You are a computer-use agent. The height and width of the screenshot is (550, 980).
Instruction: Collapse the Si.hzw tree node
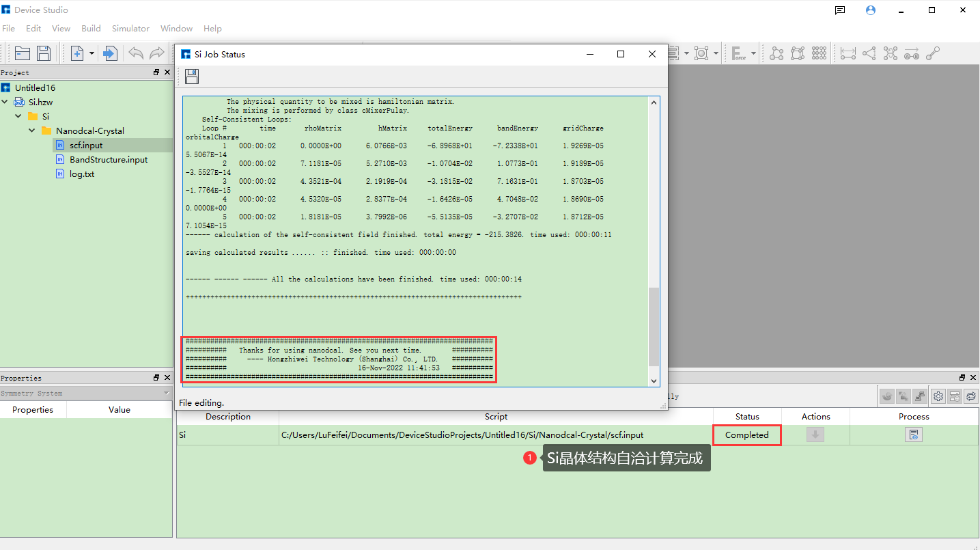5,102
